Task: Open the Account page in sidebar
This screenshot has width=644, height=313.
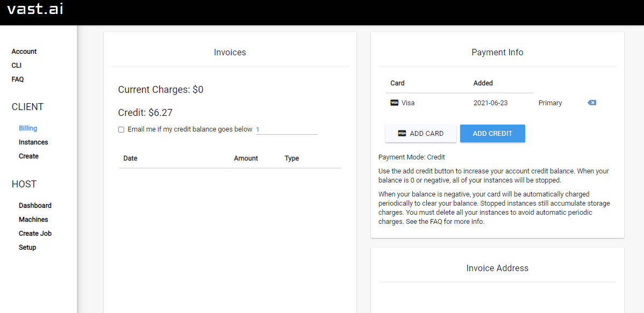Action: 24,52
